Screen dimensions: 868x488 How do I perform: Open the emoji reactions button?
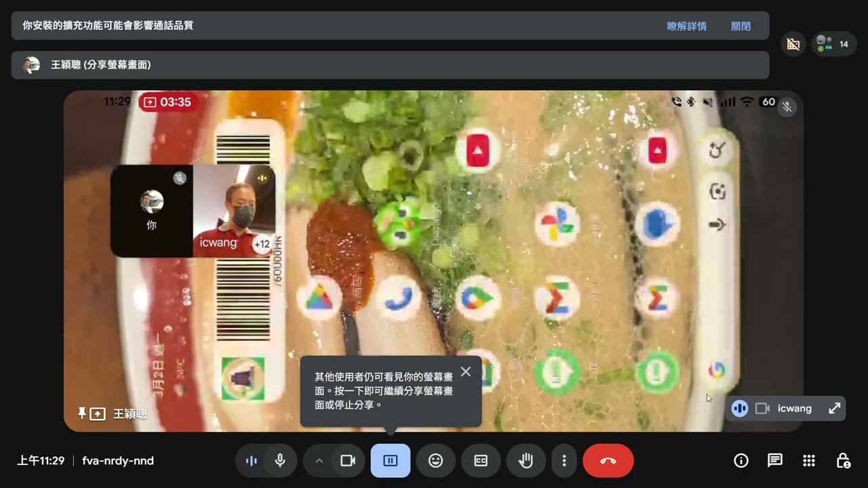tap(436, 461)
